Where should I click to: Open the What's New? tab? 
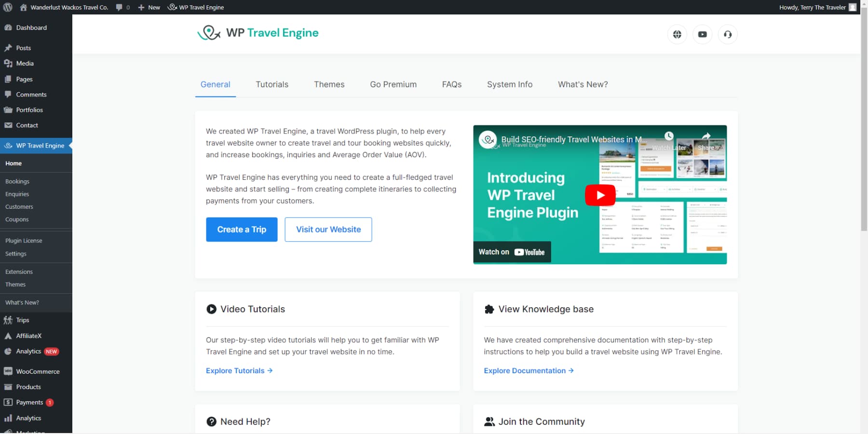click(583, 84)
